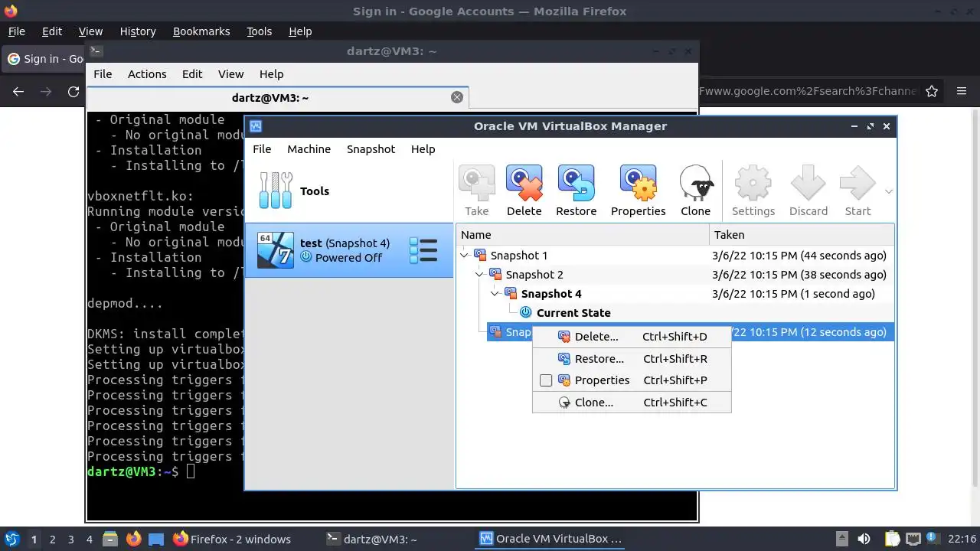The height and width of the screenshot is (551, 980).
Task: Open VirtualBox's Snapshot menu
Action: tap(371, 149)
